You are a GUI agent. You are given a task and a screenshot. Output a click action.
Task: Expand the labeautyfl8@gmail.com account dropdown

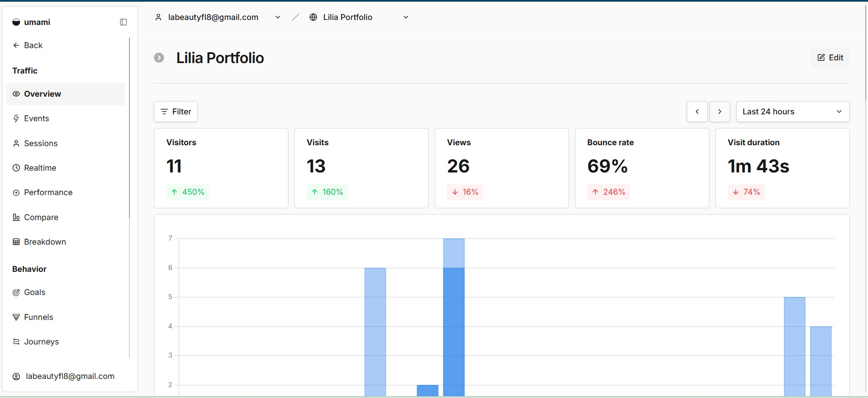(x=218, y=17)
